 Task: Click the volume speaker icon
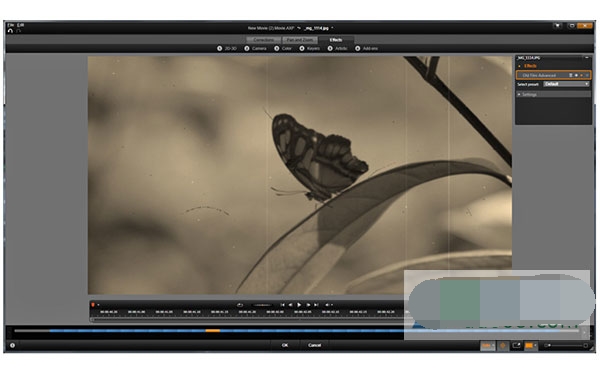328,305
